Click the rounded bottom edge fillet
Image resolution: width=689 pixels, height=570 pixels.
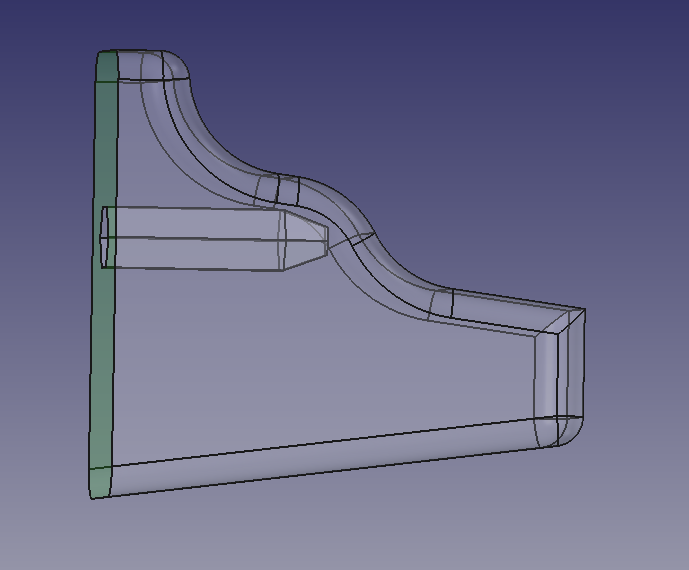pos(325,457)
